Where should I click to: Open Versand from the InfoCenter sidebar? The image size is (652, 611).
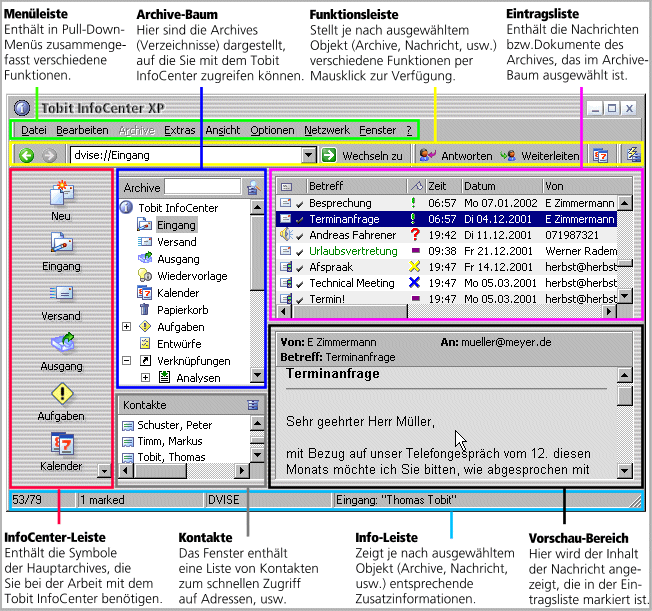click(x=62, y=293)
